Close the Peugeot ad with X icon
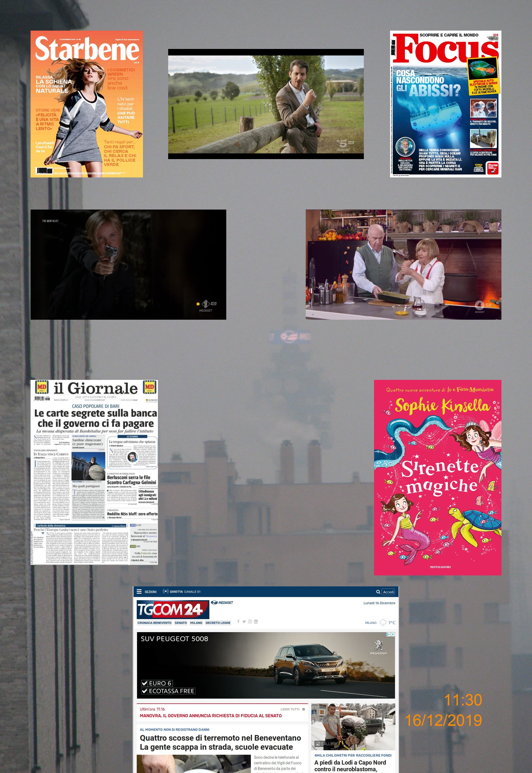 393,634
